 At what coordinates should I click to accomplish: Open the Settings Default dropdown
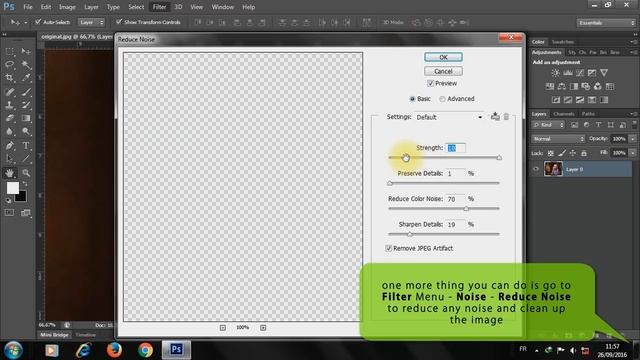[x=449, y=117]
